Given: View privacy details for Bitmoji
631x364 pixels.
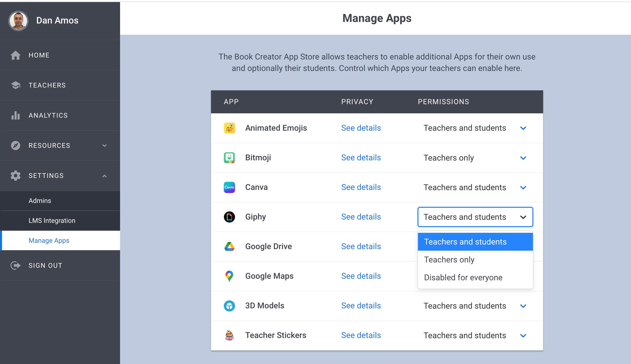Looking at the screenshot, I should 361,157.
